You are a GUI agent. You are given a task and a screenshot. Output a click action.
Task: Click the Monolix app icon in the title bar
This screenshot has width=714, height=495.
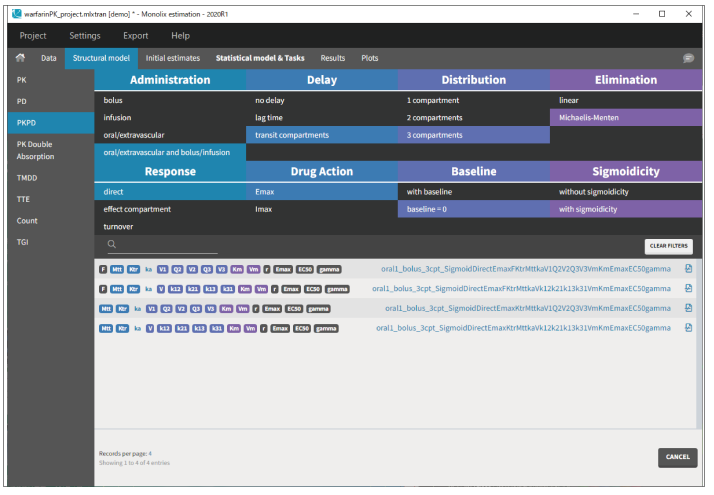(16, 14)
